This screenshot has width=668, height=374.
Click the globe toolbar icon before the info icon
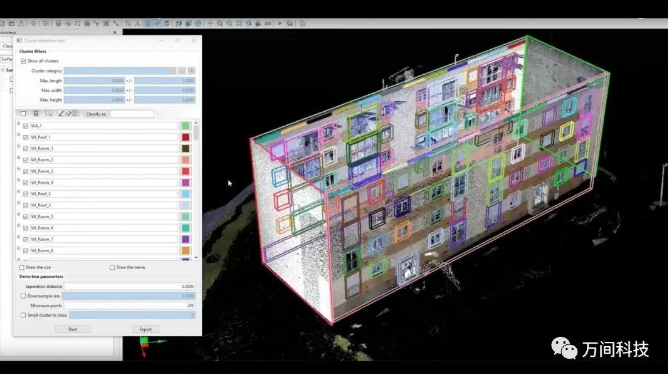[290, 23]
